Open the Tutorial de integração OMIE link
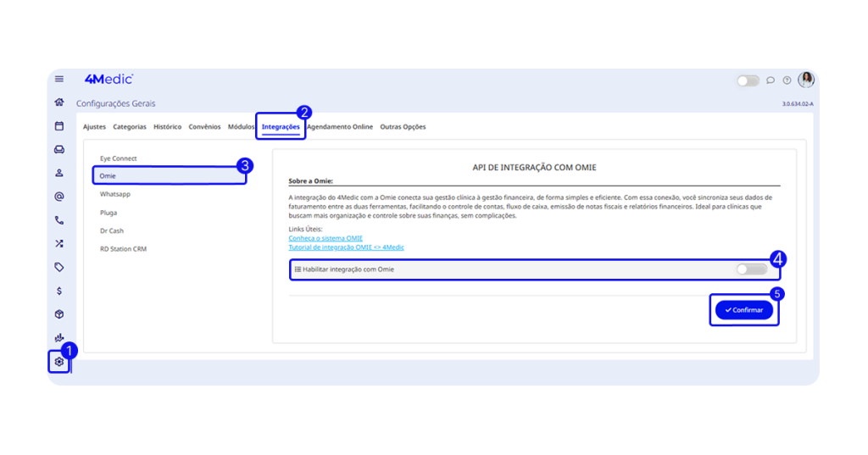This screenshot has height=455, width=868. pyautogui.click(x=346, y=247)
